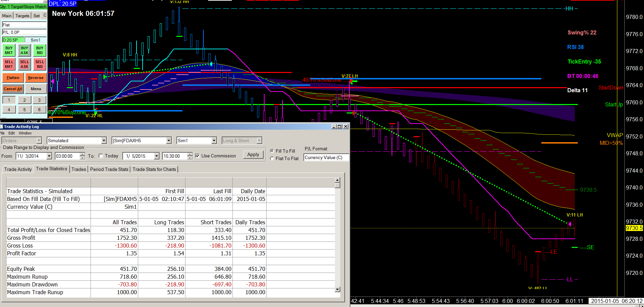Click the TickEntry -35 chart label

click(x=584, y=61)
